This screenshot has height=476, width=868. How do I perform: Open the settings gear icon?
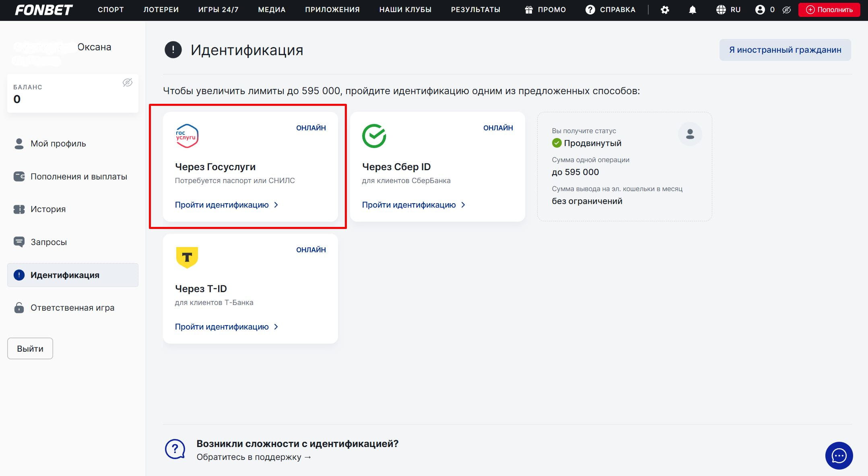coord(665,10)
